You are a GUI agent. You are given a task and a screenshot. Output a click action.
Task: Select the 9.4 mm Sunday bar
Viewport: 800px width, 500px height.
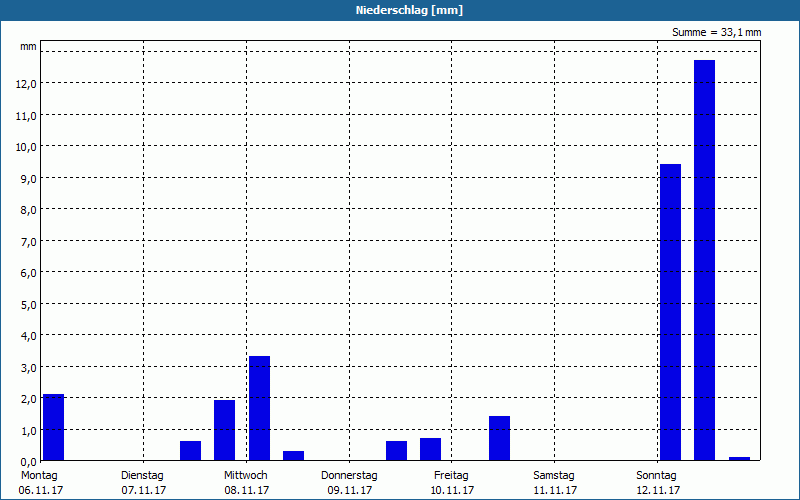(670, 312)
